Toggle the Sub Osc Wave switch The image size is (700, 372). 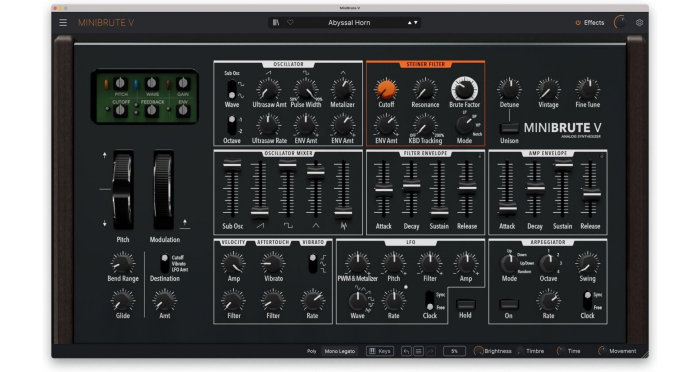click(231, 89)
